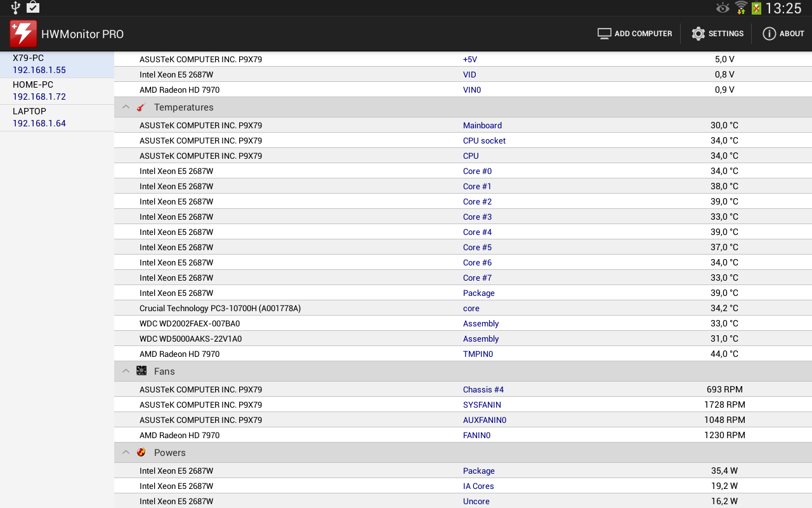
Task: Click the Core #4 sensor label
Action: [477, 232]
